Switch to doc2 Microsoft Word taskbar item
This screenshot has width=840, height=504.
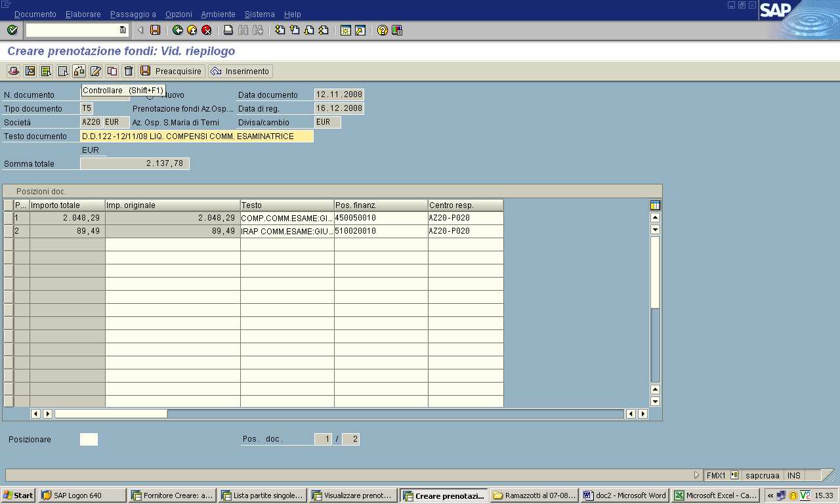pyautogui.click(x=625, y=495)
